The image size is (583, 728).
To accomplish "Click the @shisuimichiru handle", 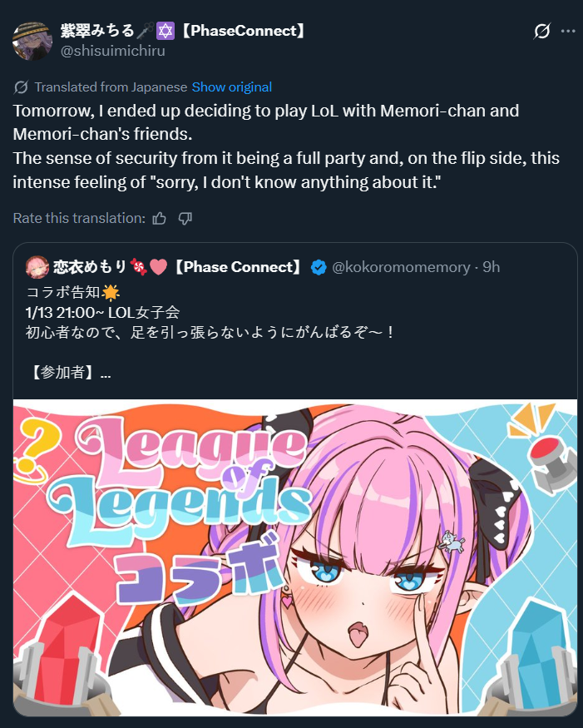I will 113,51.
